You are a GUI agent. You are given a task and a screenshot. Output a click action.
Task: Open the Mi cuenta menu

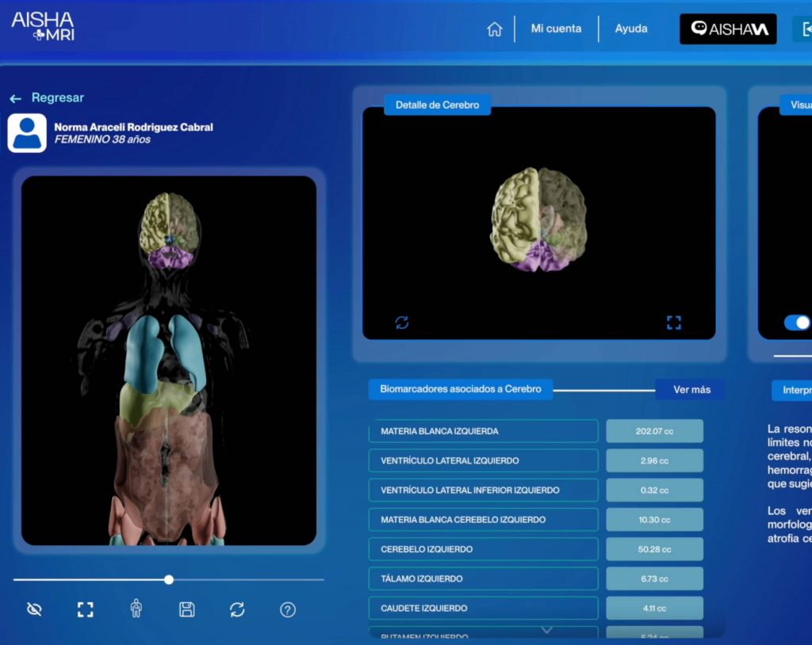pyautogui.click(x=556, y=29)
